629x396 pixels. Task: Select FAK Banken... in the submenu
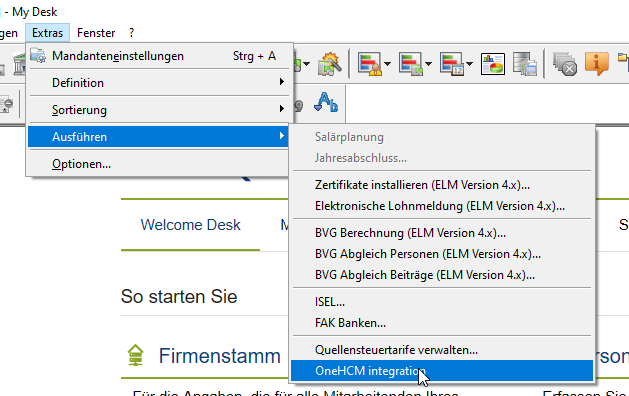click(442, 323)
